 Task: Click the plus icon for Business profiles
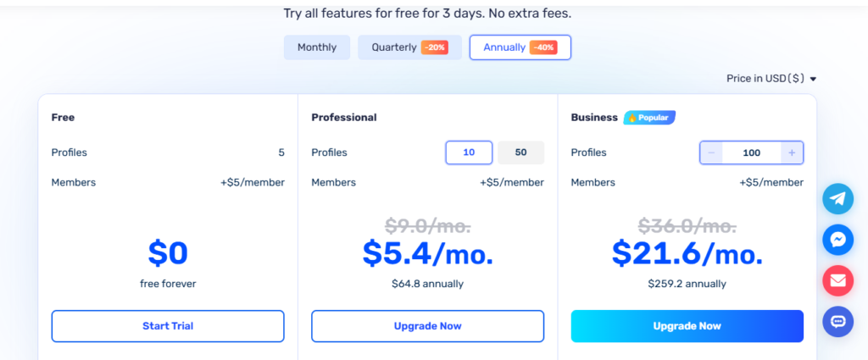(792, 152)
